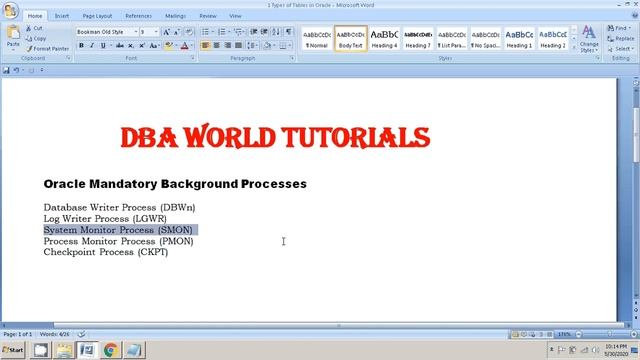Toggle show paragraph marks
This screenshot has height=360, width=640.
[289, 32]
